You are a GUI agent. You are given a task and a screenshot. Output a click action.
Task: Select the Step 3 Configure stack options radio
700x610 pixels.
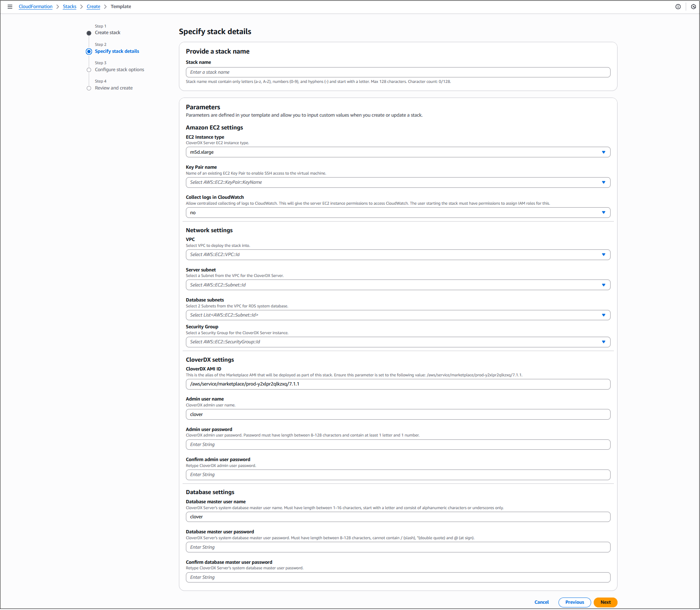coord(89,70)
